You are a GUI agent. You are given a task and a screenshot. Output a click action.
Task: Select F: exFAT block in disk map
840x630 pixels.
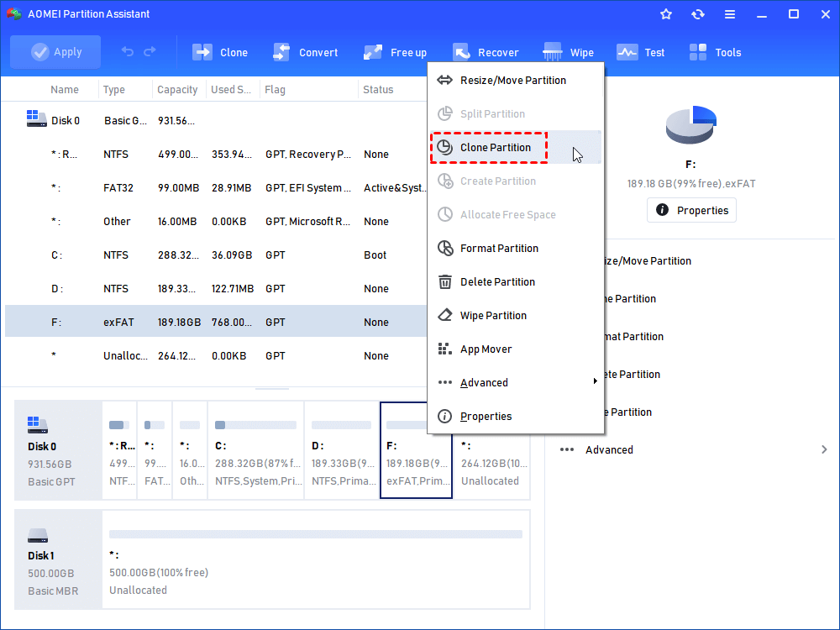click(417, 450)
